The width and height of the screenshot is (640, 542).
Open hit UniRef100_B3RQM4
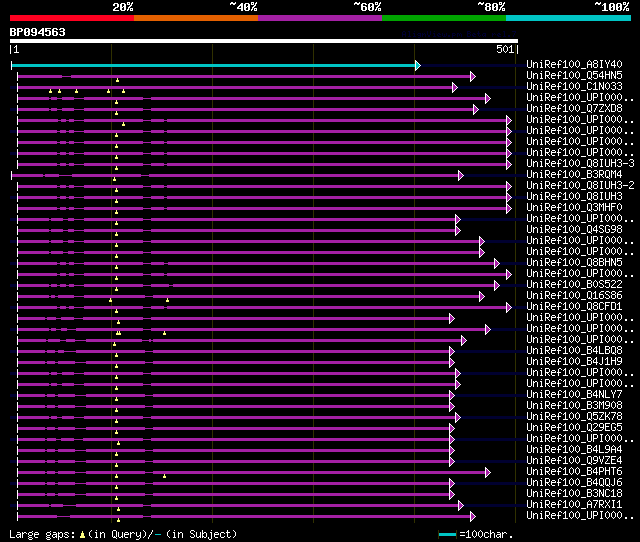click(574, 174)
